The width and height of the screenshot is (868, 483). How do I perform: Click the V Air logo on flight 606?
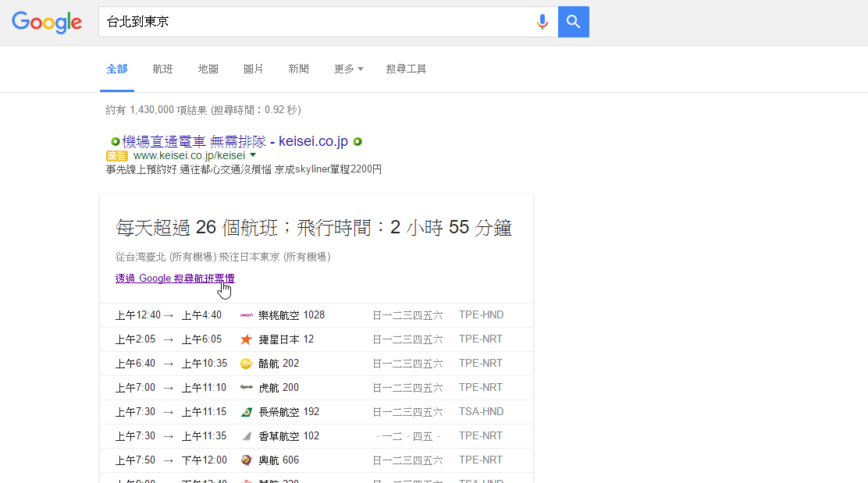(246, 460)
